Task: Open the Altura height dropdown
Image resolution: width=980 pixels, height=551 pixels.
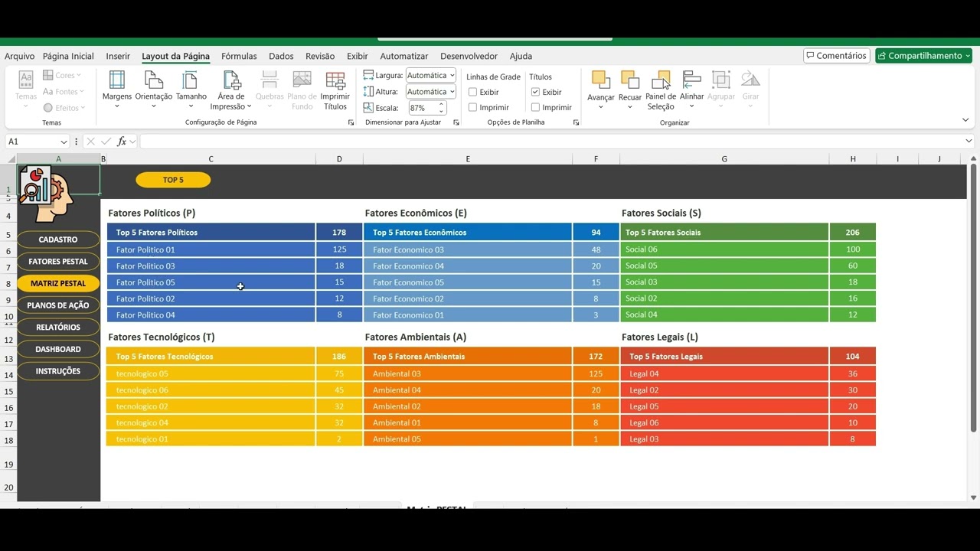Action: (x=452, y=92)
